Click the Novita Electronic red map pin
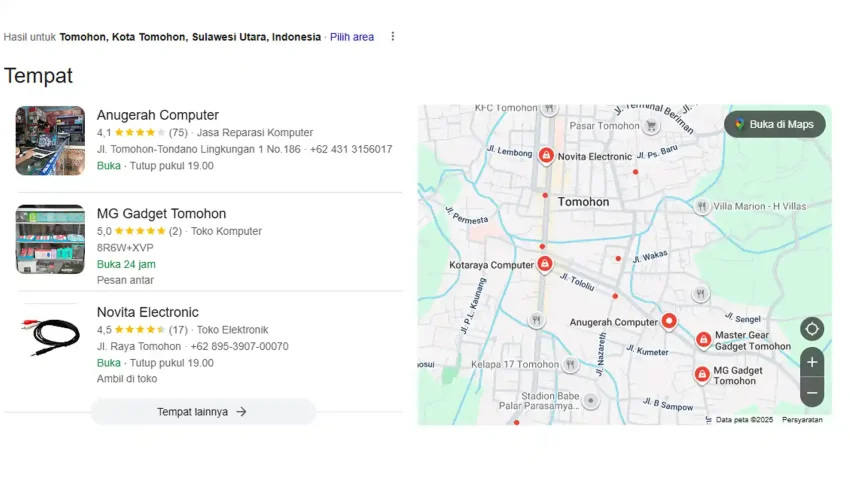The image size is (850, 478). pos(546,156)
